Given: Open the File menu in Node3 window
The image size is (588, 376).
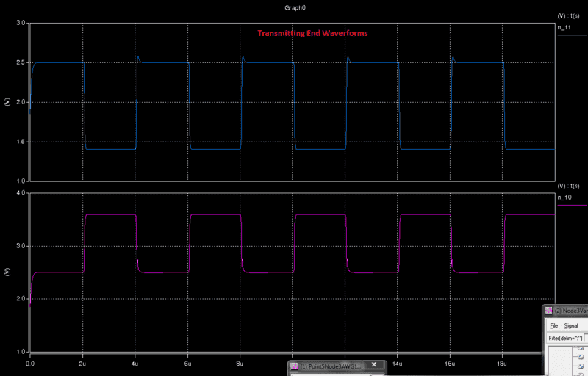Looking at the screenshot, I should coord(553,325).
